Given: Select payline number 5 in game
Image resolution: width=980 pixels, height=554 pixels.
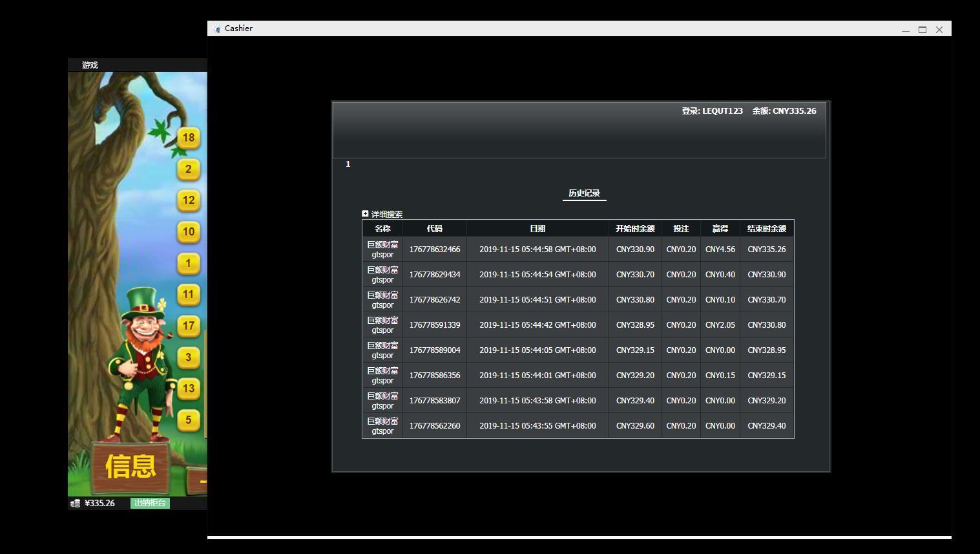Looking at the screenshot, I should [x=189, y=420].
